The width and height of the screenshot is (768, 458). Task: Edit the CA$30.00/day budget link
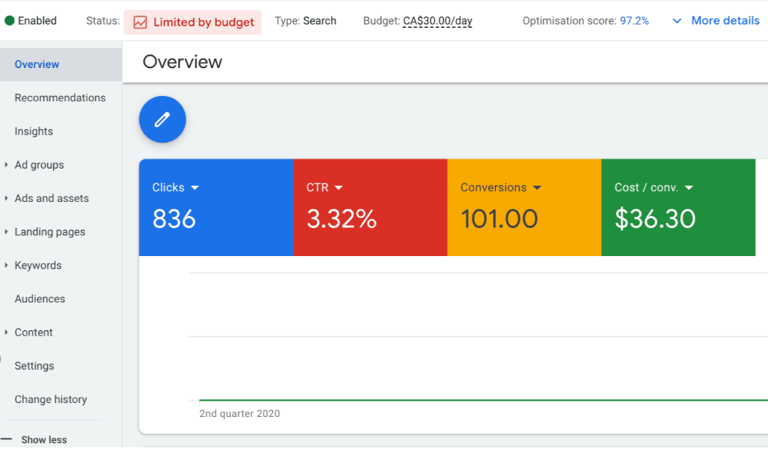(437, 21)
